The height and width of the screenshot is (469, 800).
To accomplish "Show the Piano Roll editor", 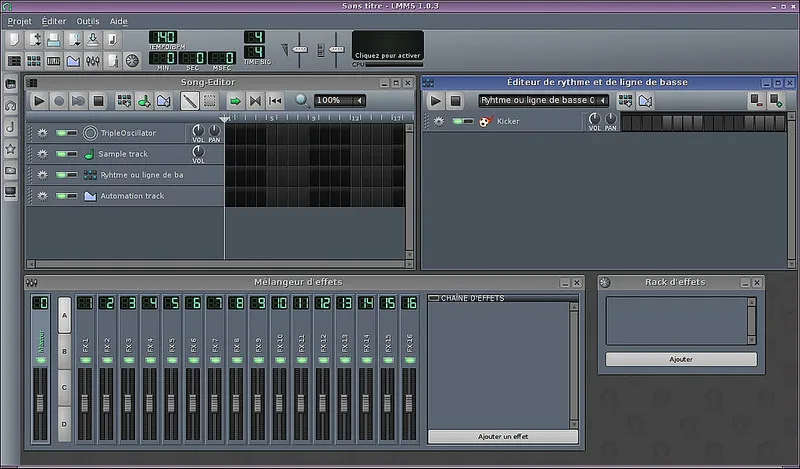I will click(53, 61).
